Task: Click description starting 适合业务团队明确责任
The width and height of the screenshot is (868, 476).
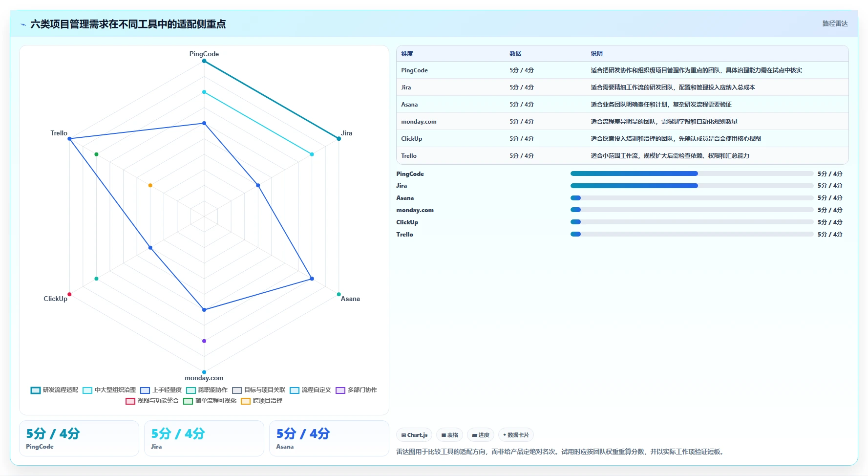Action: tap(661, 105)
